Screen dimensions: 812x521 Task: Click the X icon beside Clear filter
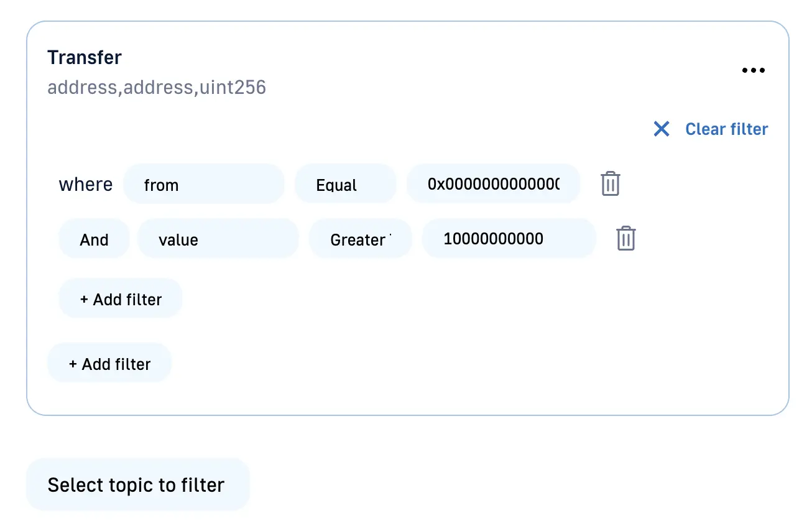662,129
